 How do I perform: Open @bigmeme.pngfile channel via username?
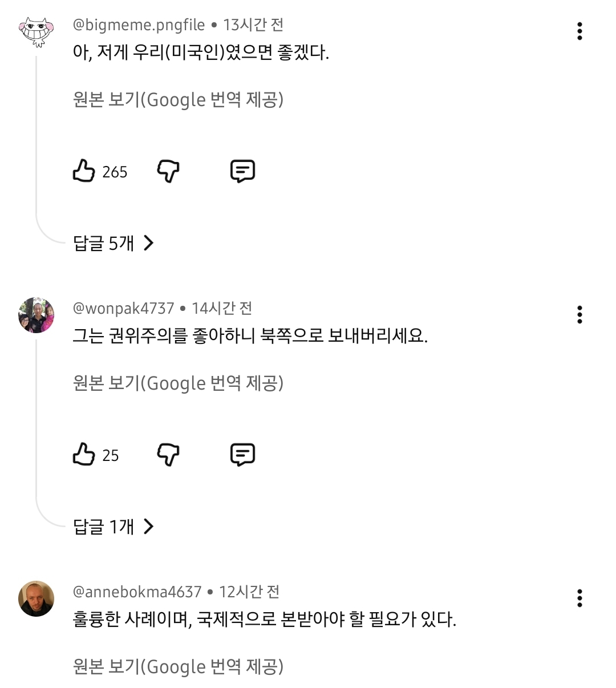pyautogui.click(x=139, y=25)
